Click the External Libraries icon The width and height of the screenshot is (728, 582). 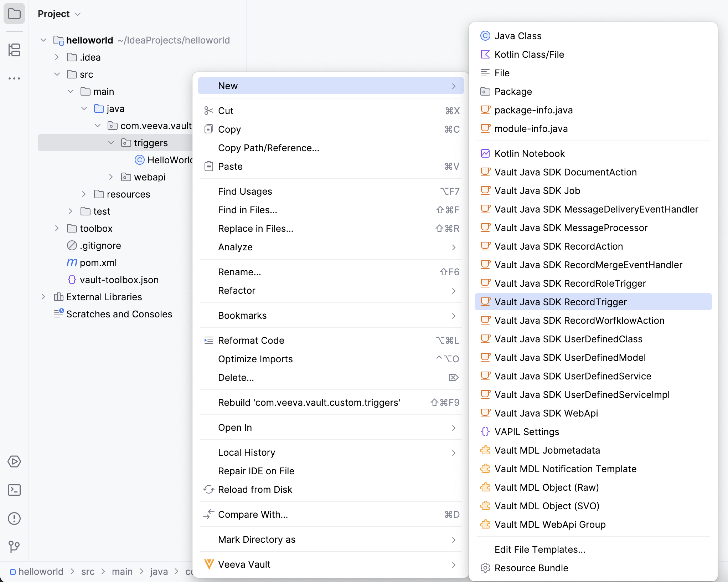(58, 297)
